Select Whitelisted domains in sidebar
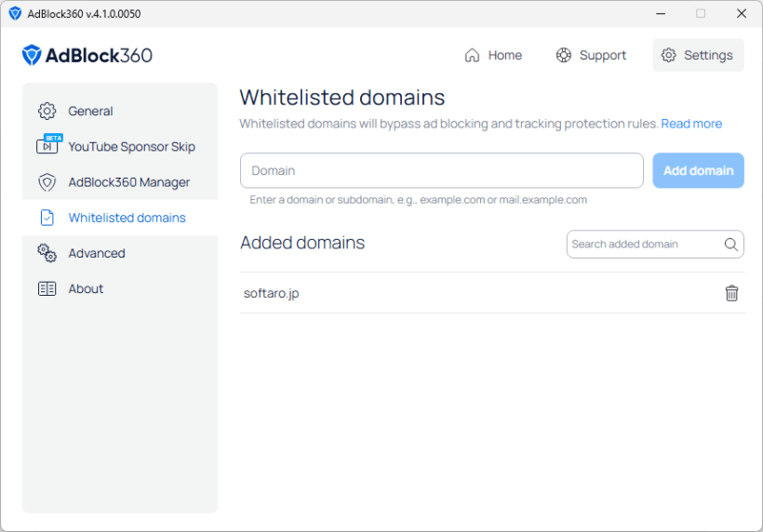Screen dimensions: 763x532 (x=127, y=218)
